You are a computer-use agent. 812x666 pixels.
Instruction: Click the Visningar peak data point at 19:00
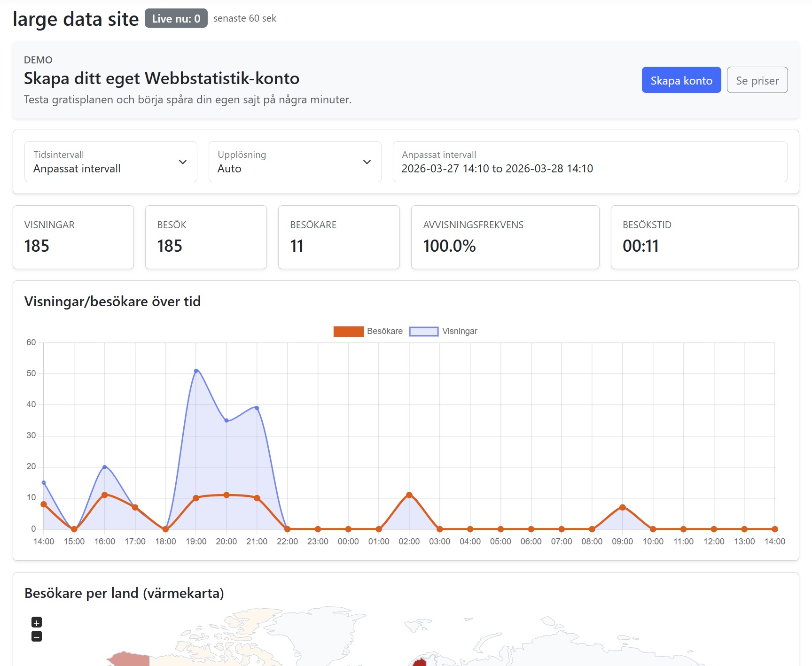point(196,371)
